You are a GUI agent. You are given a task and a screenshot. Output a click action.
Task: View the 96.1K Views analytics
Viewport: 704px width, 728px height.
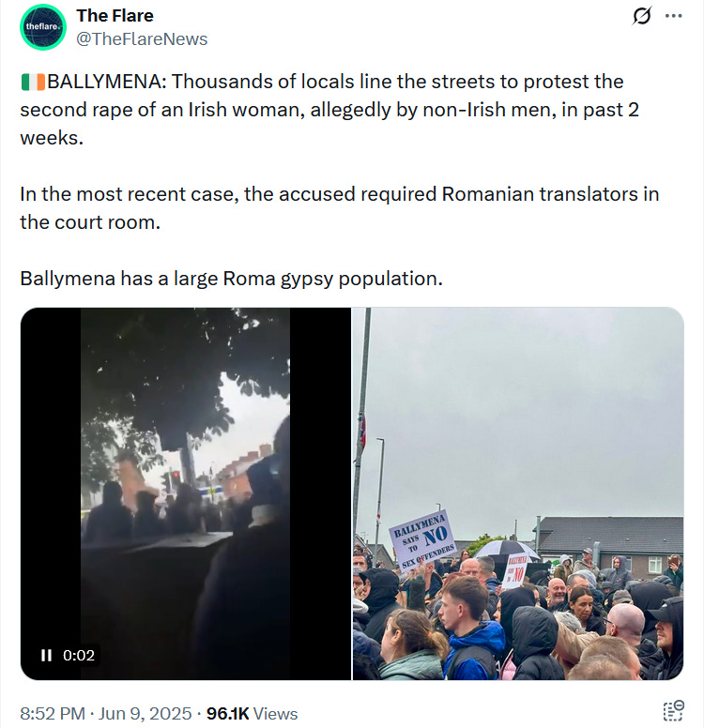pyautogui.click(x=252, y=714)
